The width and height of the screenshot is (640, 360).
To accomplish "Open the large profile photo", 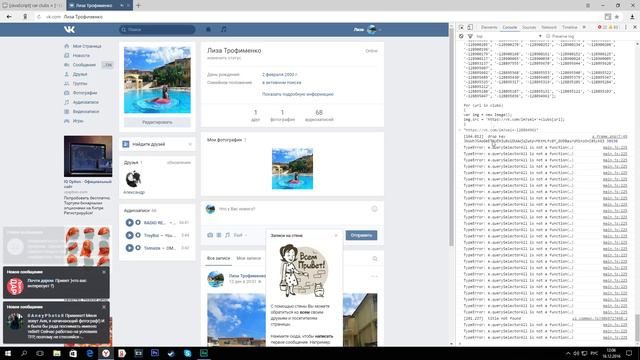I will 157,80.
